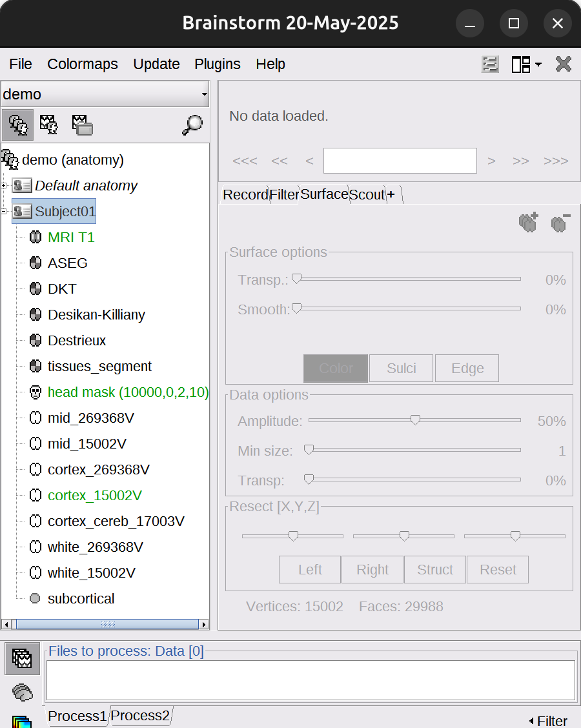Open the window layout options icon
The width and height of the screenshot is (581, 728).
tap(526, 64)
